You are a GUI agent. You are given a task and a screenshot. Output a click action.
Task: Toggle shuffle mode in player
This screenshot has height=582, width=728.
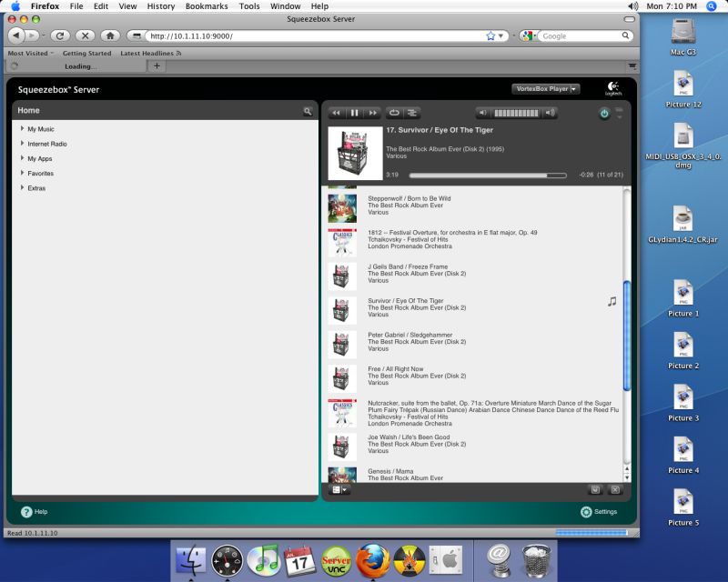tap(412, 113)
